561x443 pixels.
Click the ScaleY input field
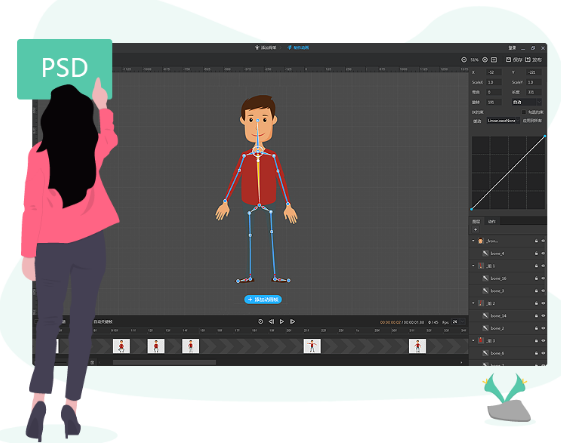tap(534, 82)
